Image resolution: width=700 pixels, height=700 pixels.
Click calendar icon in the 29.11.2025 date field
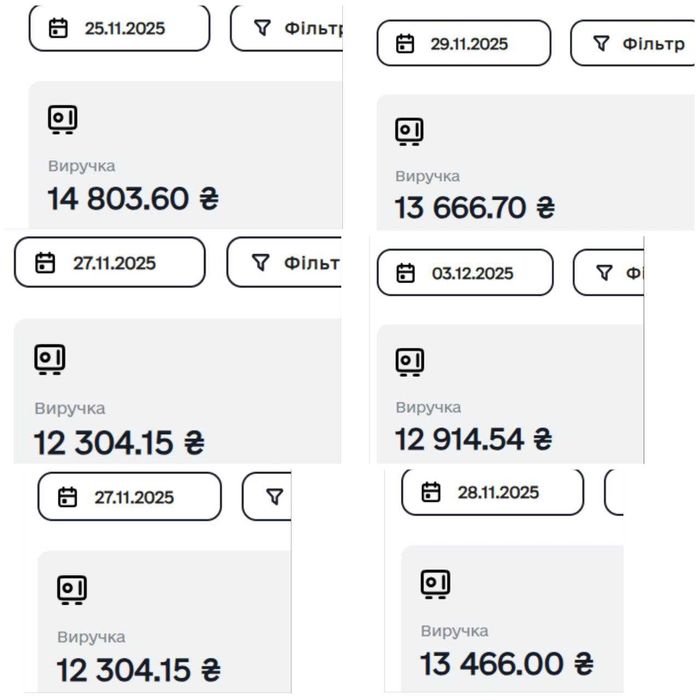405,43
